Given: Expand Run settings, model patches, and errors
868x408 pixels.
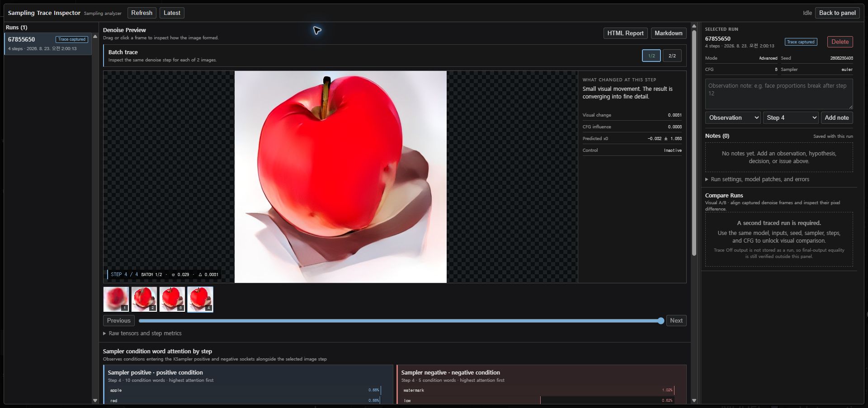Looking at the screenshot, I should (x=757, y=179).
